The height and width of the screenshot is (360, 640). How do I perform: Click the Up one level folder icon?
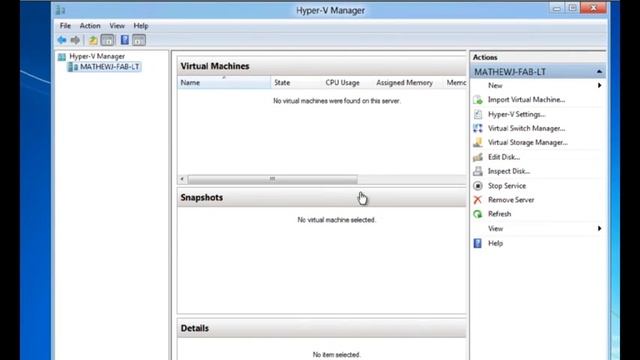(93, 40)
